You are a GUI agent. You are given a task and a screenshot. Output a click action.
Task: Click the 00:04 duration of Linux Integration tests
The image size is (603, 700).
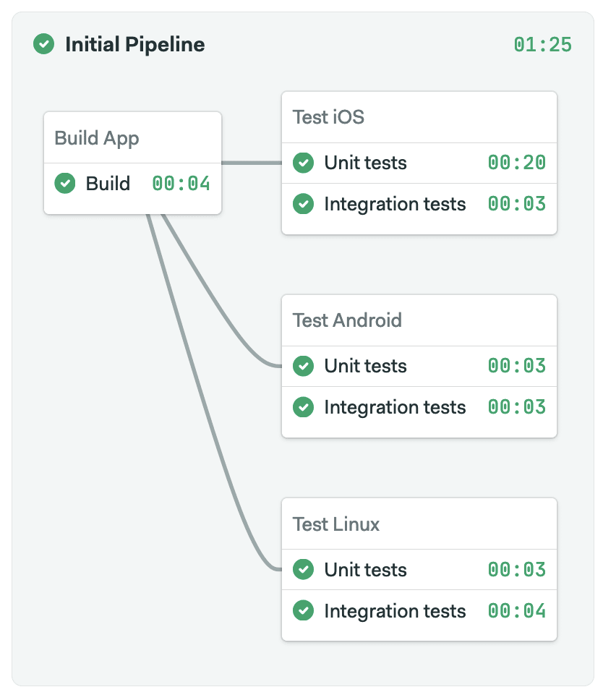[x=517, y=611]
